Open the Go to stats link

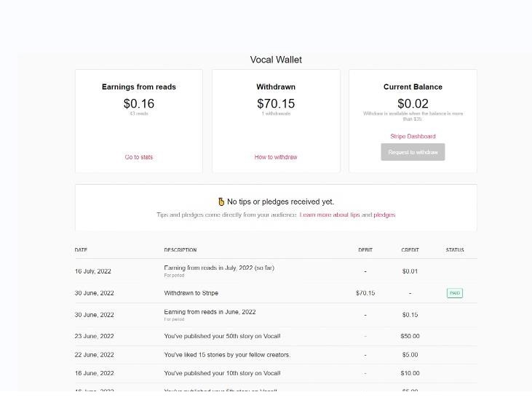[139, 157]
